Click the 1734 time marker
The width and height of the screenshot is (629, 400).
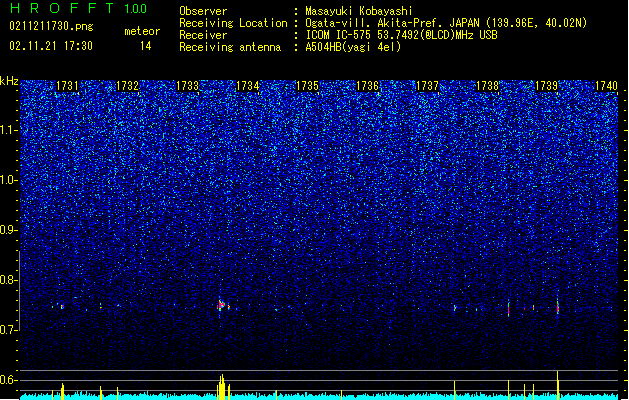click(x=248, y=85)
